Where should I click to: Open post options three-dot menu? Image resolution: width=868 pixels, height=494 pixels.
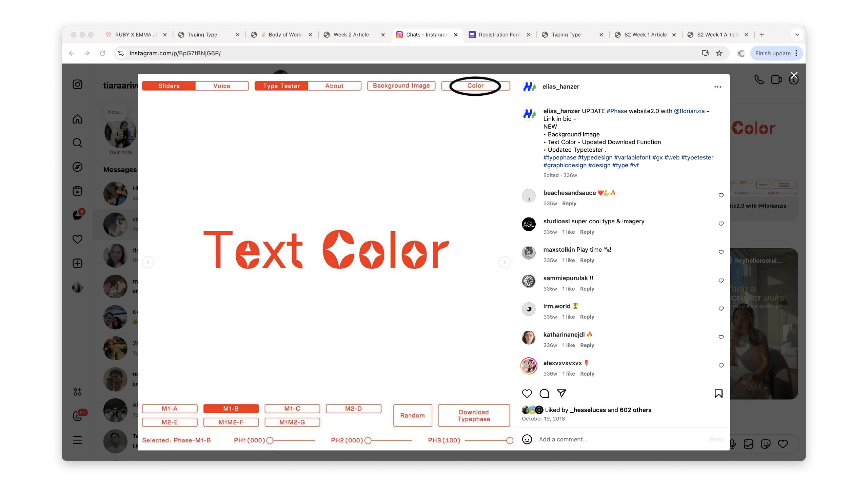point(717,87)
